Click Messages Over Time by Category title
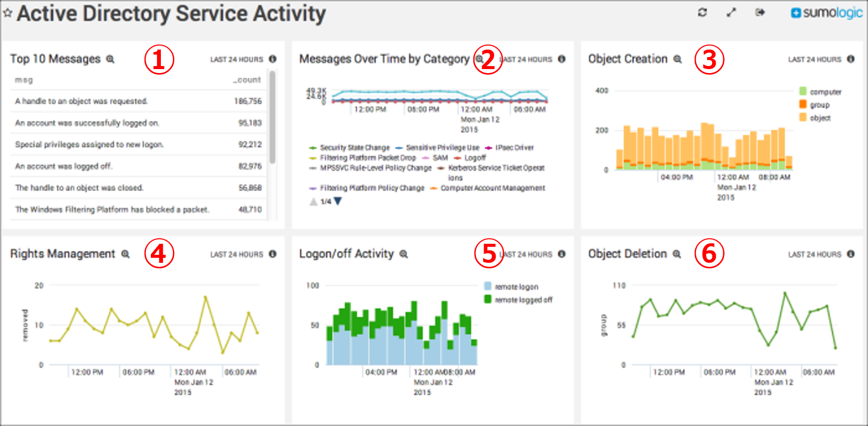 384,59
